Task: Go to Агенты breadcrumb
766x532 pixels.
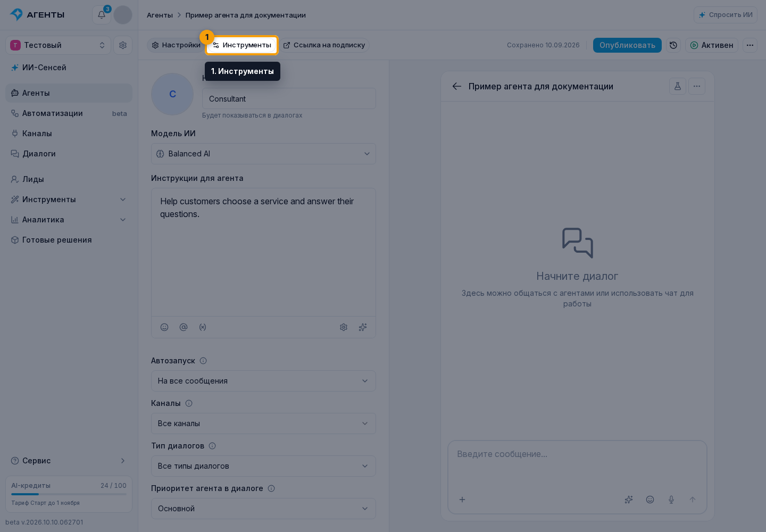Action: coord(160,15)
